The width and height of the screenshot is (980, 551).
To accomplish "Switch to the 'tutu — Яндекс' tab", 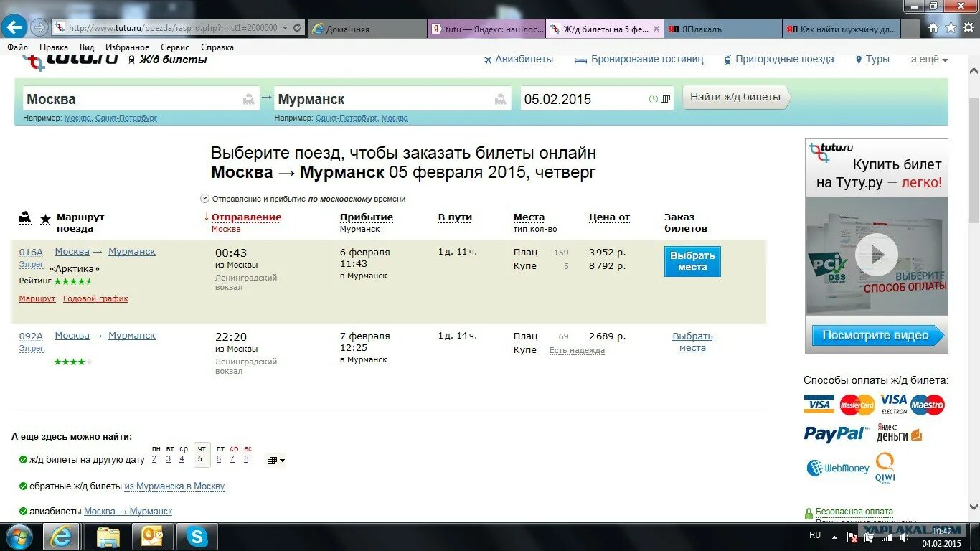I will pos(486,29).
